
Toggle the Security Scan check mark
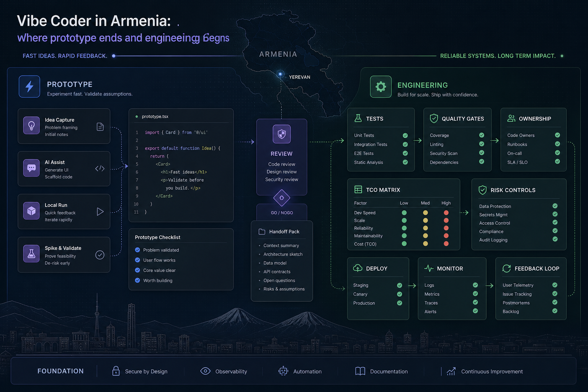(482, 153)
